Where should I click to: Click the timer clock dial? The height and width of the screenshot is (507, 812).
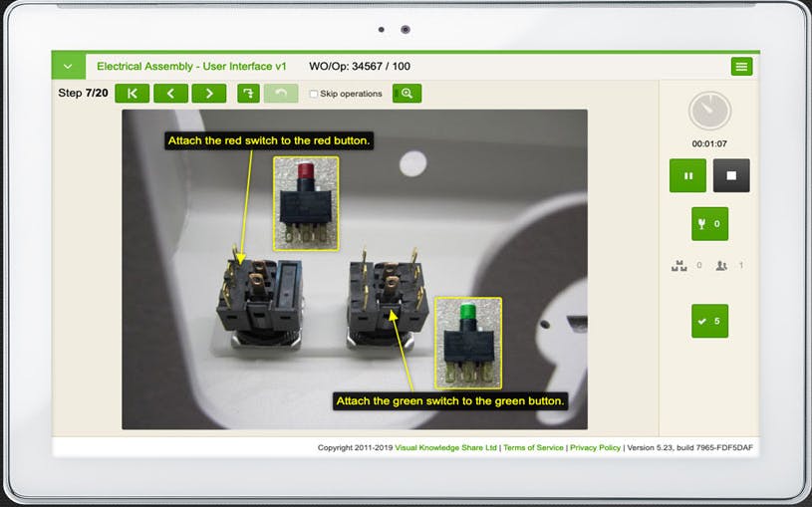709,111
